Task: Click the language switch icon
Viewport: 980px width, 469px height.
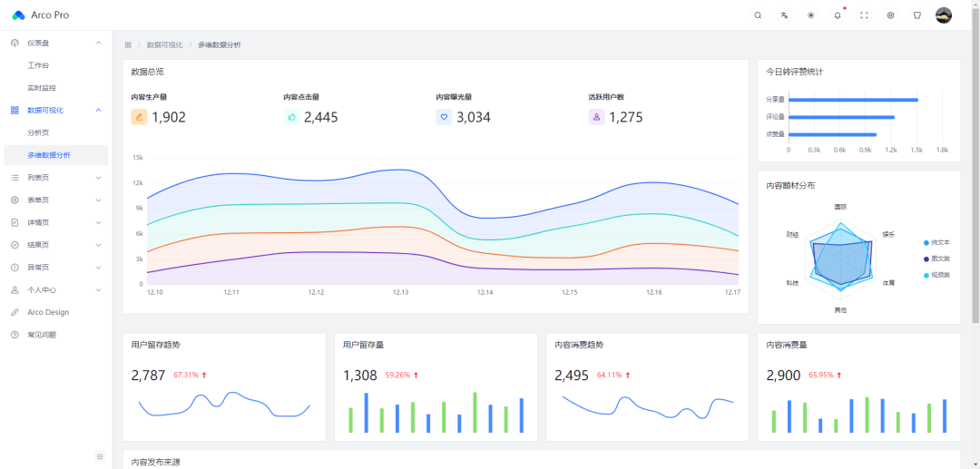Action: click(x=784, y=15)
